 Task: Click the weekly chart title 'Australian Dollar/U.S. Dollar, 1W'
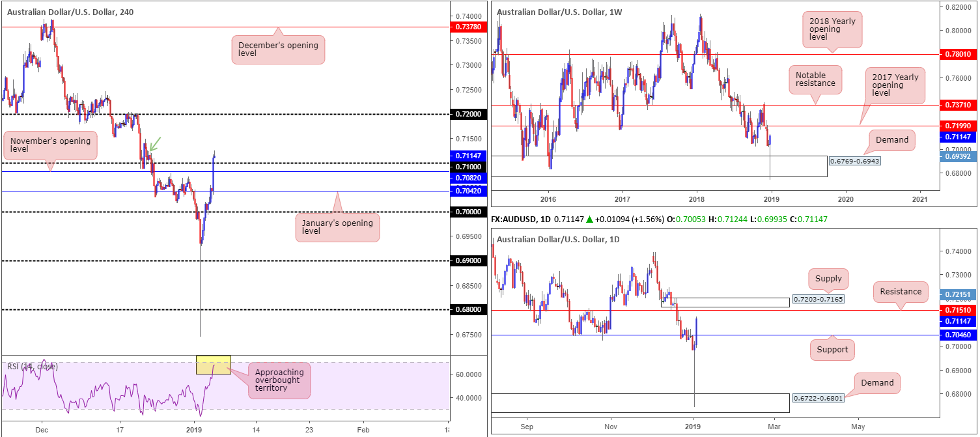(559, 12)
